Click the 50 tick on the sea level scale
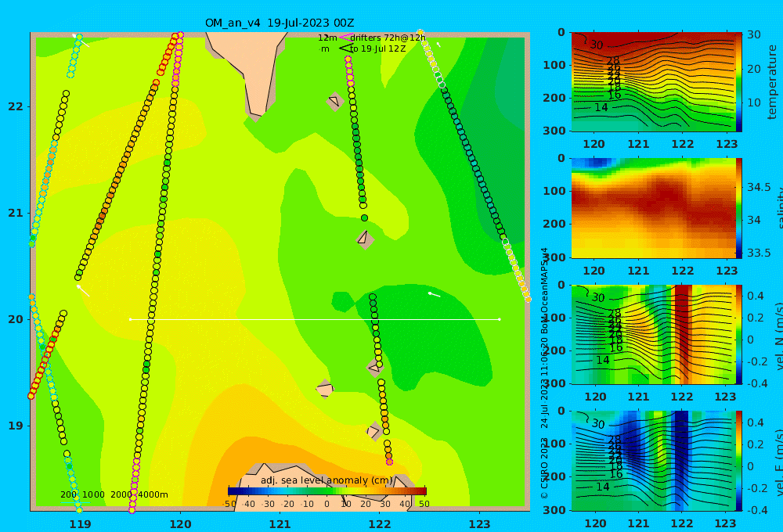Screen dimensions: 783x532 coord(424,504)
